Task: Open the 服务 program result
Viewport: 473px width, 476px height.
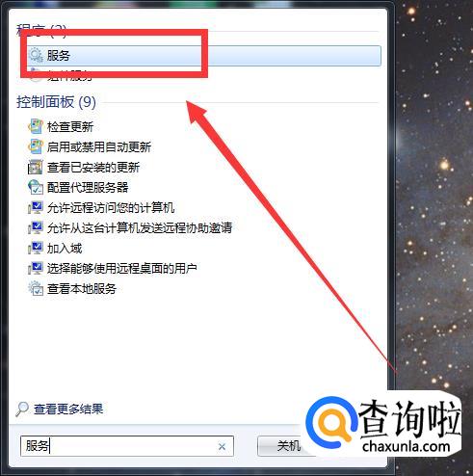Action: [204, 56]
